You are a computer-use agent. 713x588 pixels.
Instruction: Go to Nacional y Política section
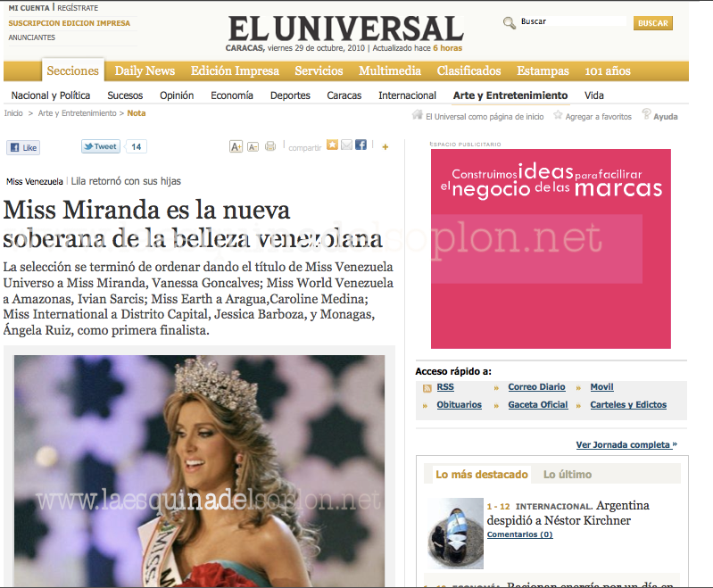coord(51,95)
